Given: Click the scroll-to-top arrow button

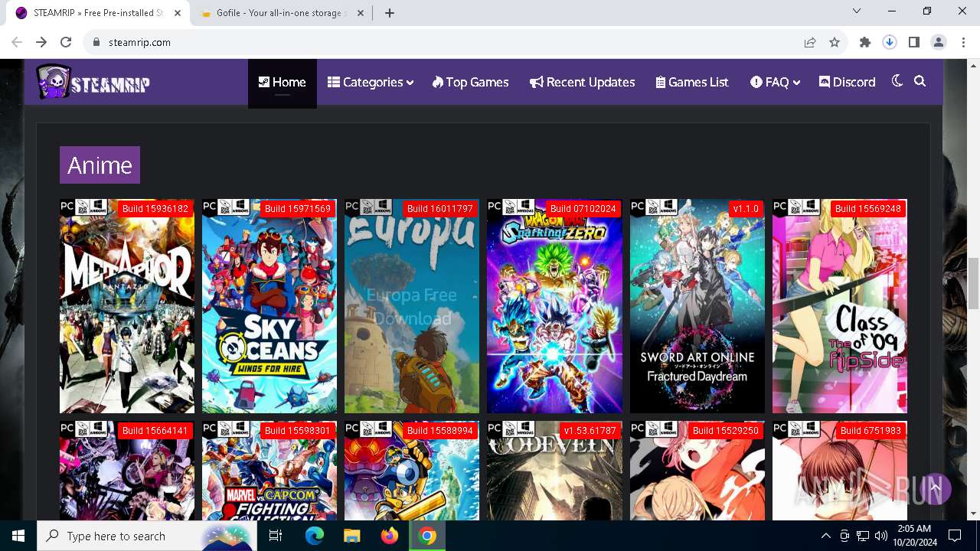Looking at the screenshot, I should (935, 487).
